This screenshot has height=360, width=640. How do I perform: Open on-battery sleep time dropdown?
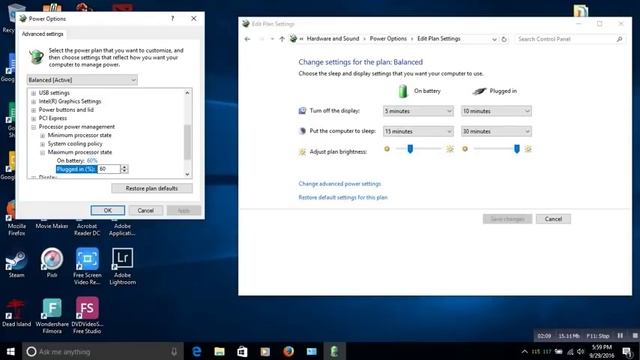[x=418, y=131]
